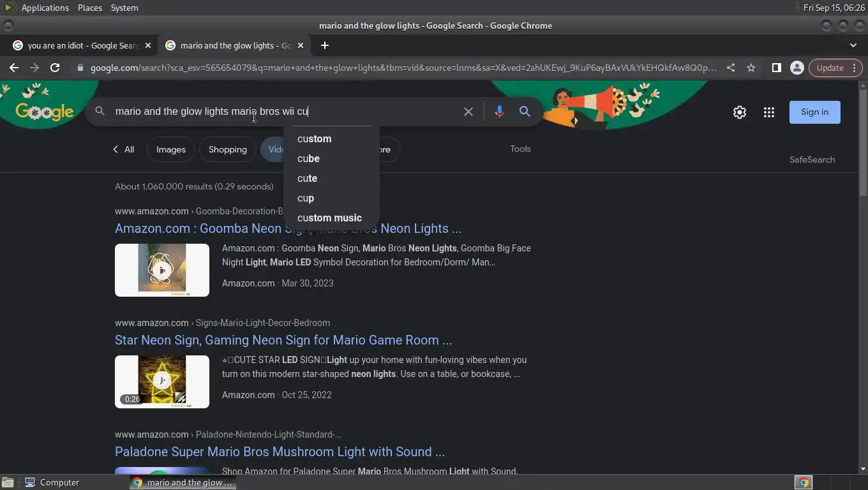Switch to Images filter

click(x=171, y=149)
